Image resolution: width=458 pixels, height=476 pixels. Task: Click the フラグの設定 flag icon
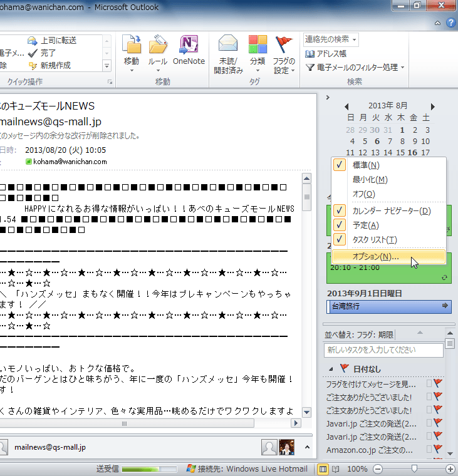click(284, 44)
